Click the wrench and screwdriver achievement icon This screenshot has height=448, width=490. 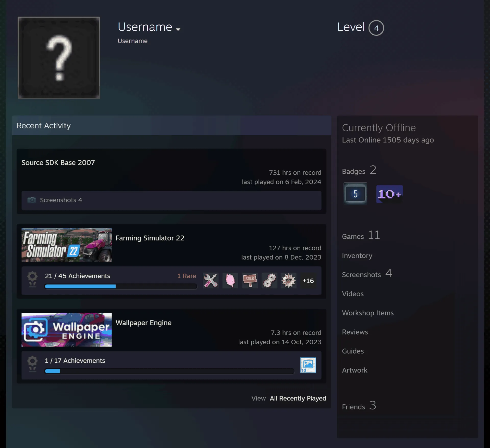pyautogui.click(x=211, y=280)
